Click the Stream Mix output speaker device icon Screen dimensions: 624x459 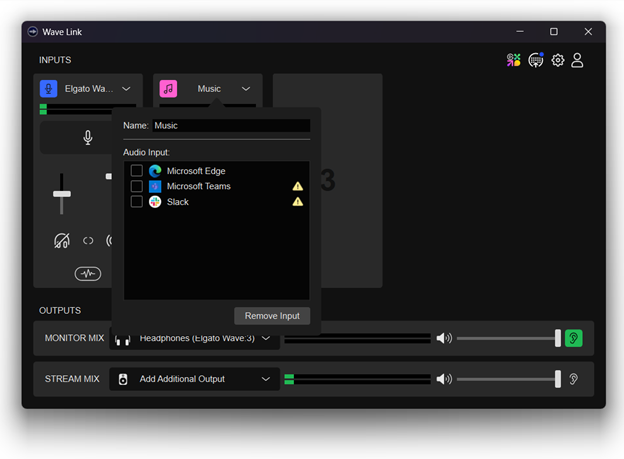(123, 379)
